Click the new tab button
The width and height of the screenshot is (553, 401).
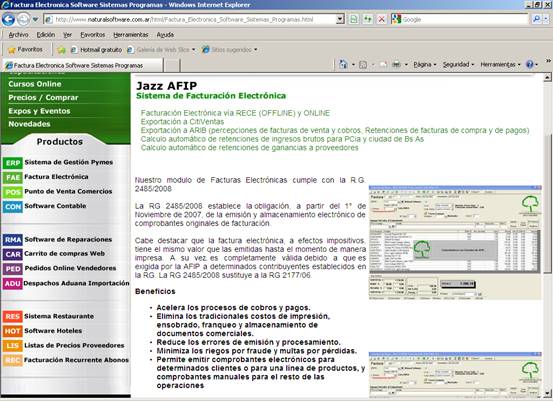click(172, 66)
